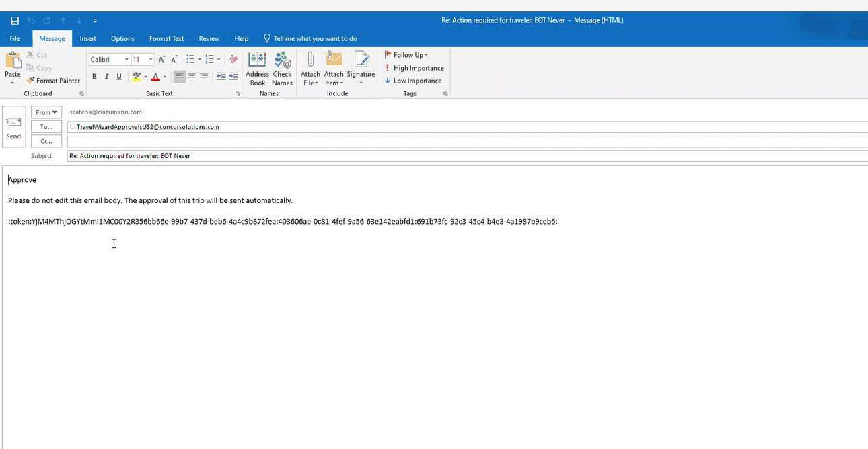Center the text
This screenshot has height=449, width=868.
click(x=192, y=77)
